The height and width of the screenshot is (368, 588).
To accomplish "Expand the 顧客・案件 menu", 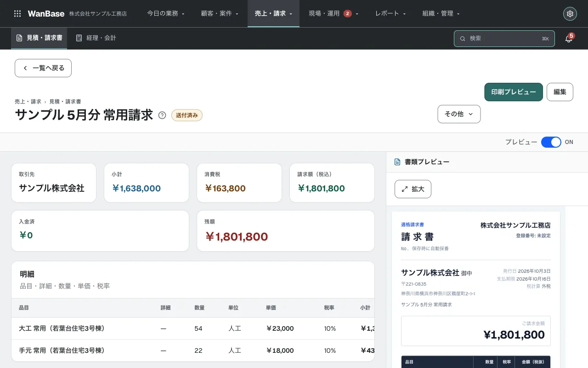I will (220, 13).
